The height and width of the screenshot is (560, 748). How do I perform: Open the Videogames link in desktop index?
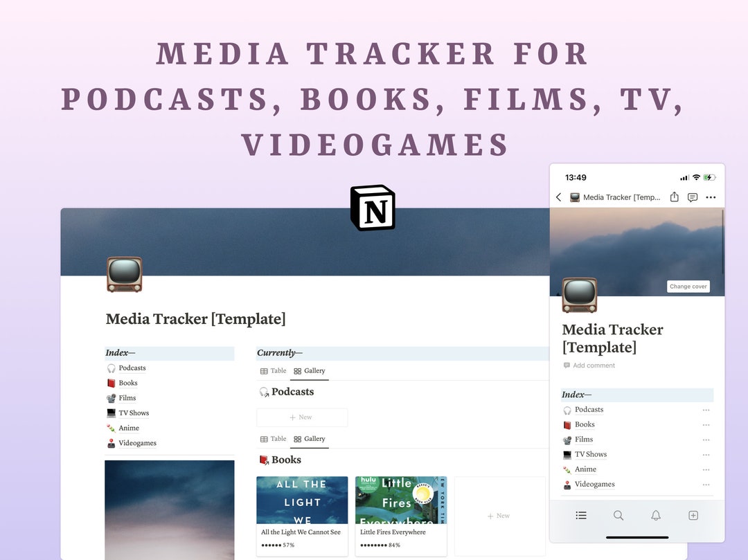point(137,443)
